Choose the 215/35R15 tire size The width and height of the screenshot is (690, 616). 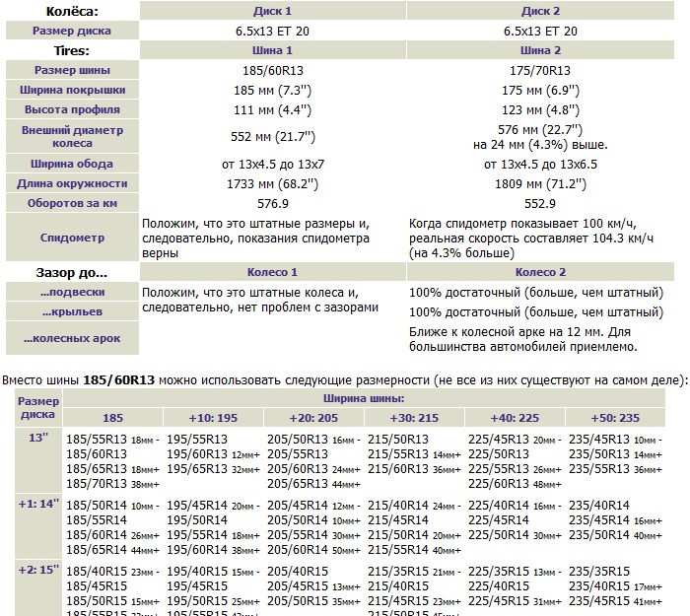tap(397, 571)
